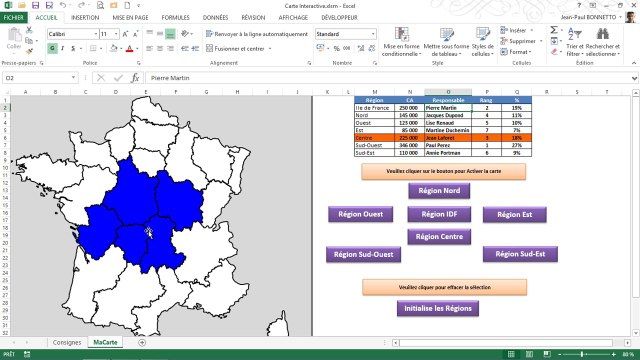The width and height of the screenshot is (640, 360).
Task: Click the increase indent icon
Action: (x=195, y=48)
